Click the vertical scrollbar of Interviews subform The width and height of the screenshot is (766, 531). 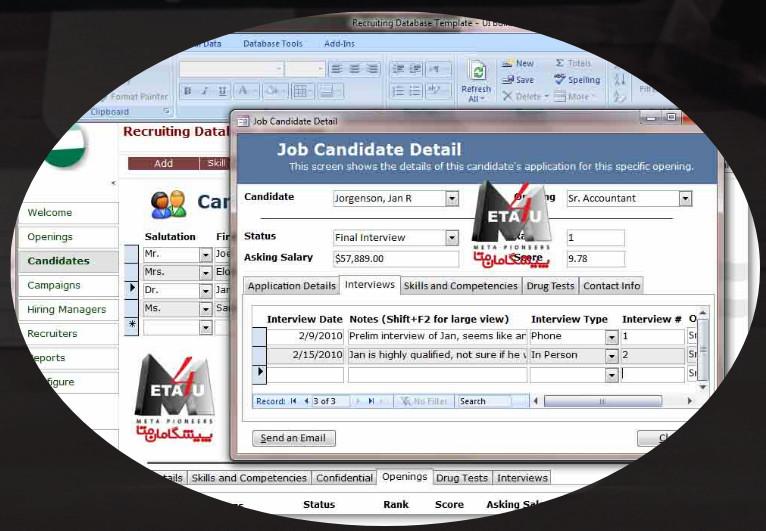[x=702, y=348]
